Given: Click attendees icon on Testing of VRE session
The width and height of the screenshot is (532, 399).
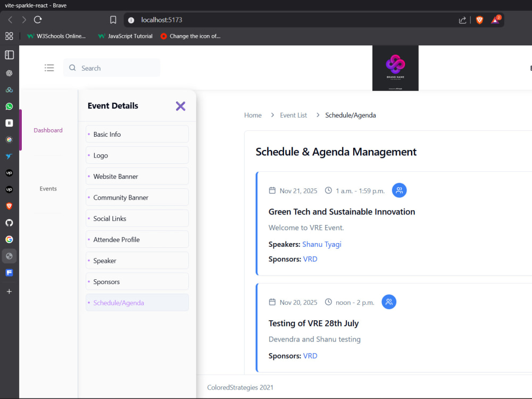Looking at the screenshot, I should (x=389, y=302).
